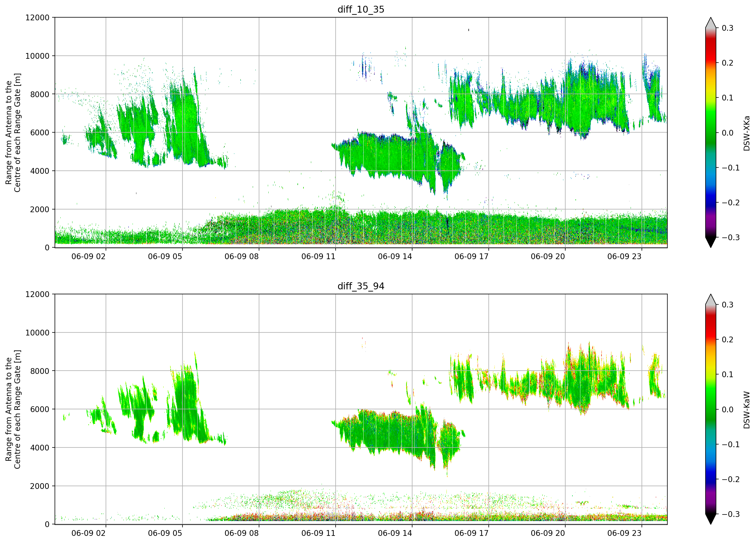Click the '06-09 02' time tick under diff_10_35
Image resolution: width=756 pixels, height=543 pixels.
[x=88, y=256]
